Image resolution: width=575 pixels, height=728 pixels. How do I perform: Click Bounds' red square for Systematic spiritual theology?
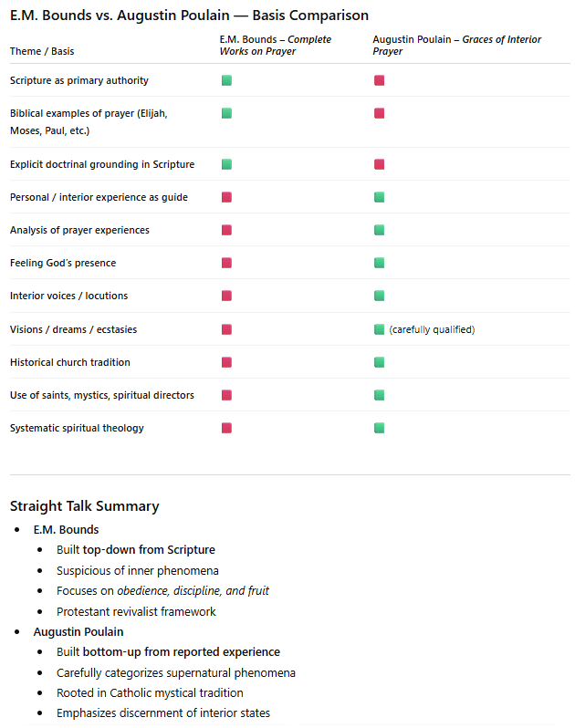[x=226, y=428]
